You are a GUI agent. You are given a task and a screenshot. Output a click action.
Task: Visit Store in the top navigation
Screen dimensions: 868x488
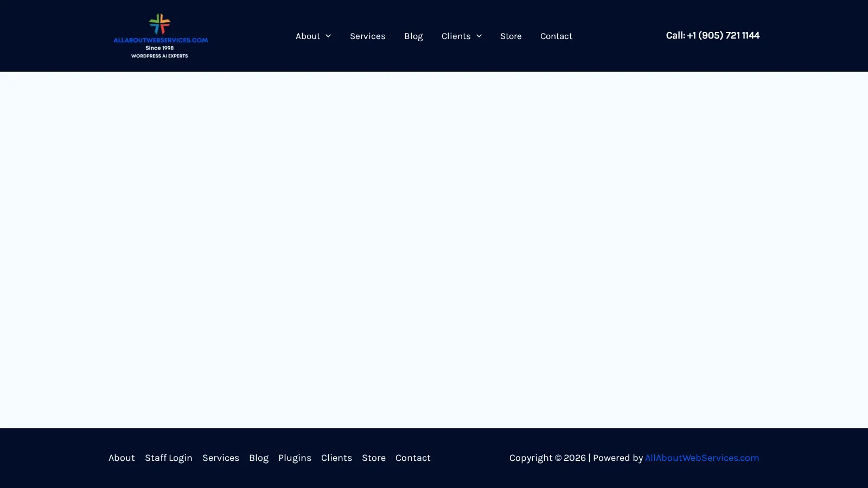(511, 36)
